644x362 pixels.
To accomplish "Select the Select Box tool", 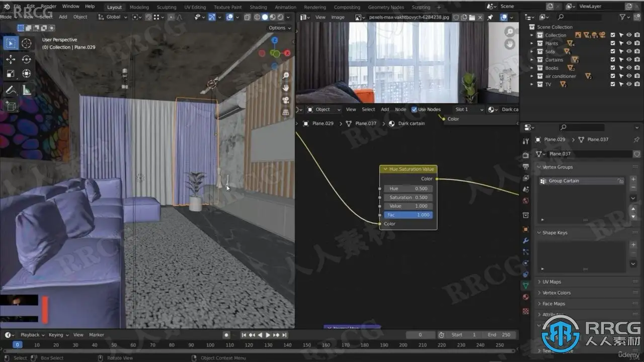I will 11,43.
